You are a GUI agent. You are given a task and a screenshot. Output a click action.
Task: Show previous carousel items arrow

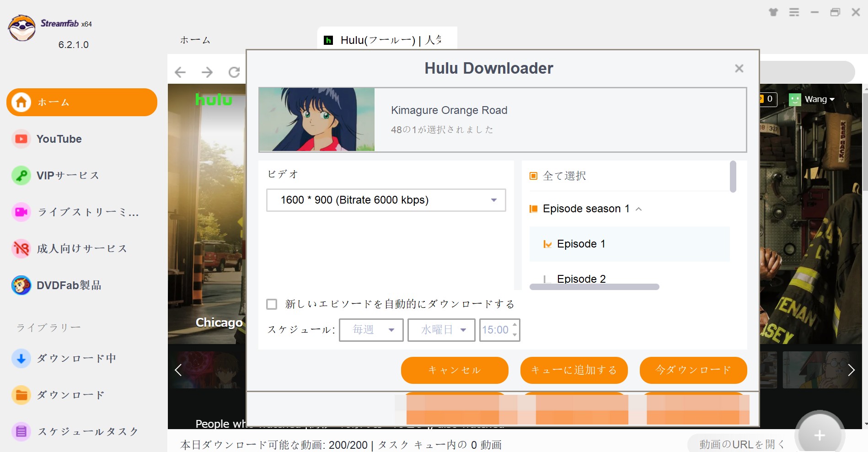[178, 370]
